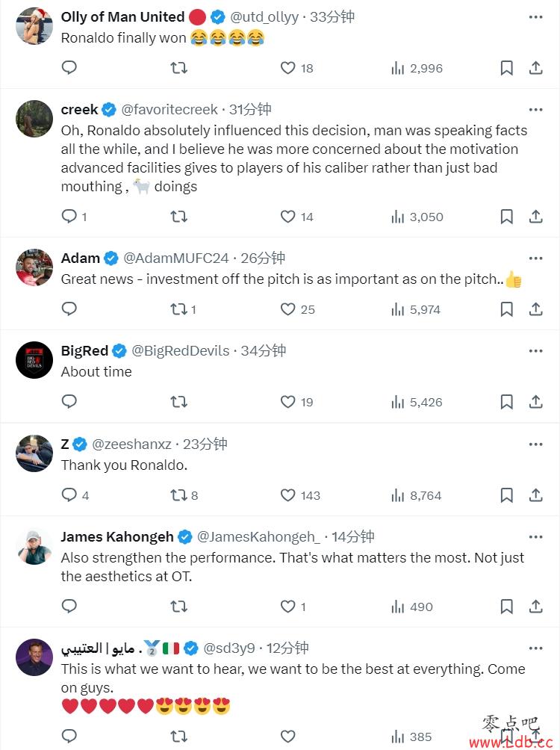
Task: Reply to Olly of Man United's tweet
Action: [x=69, y=68]
